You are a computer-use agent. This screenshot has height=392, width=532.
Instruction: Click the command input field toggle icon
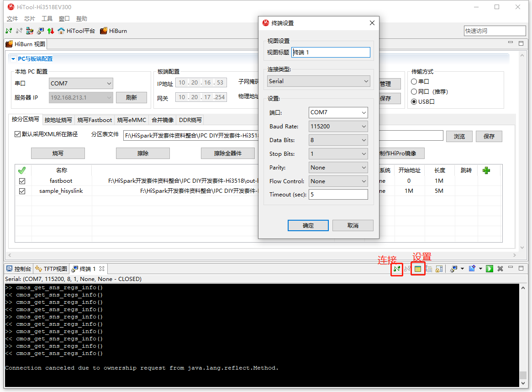(x=429, y=269)
